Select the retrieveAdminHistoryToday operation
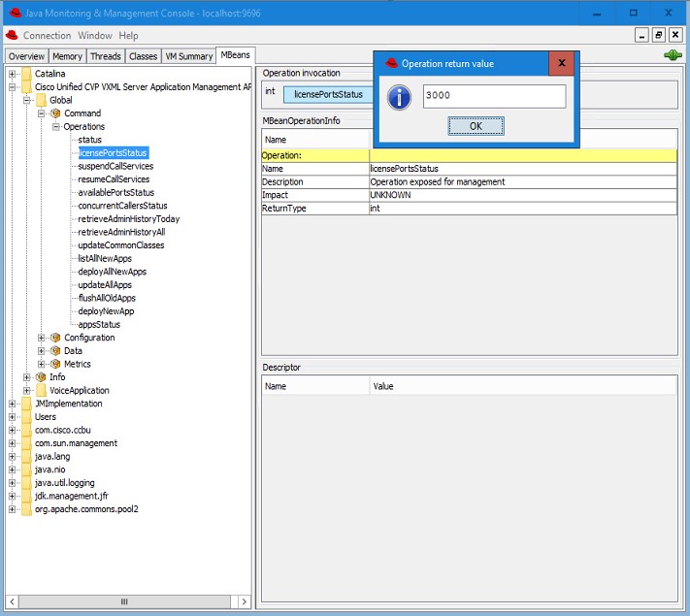This screenshot has width=690, height=616. (x=129, y=219)
